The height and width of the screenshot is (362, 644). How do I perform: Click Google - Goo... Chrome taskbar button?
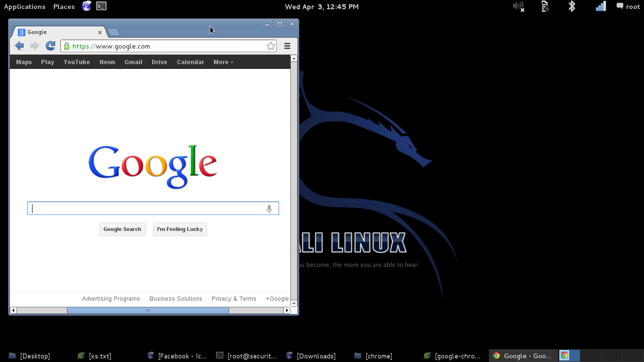[522, 356]
